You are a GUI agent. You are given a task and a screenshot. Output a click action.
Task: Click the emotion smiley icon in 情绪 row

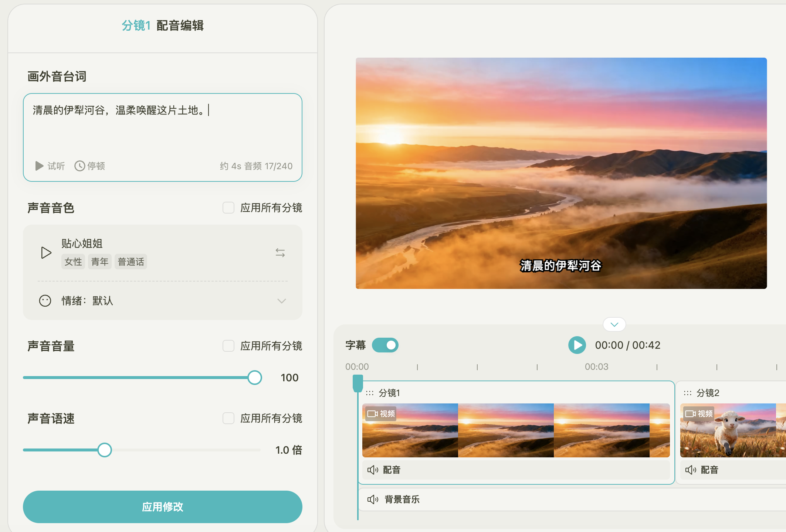(45, 301)
